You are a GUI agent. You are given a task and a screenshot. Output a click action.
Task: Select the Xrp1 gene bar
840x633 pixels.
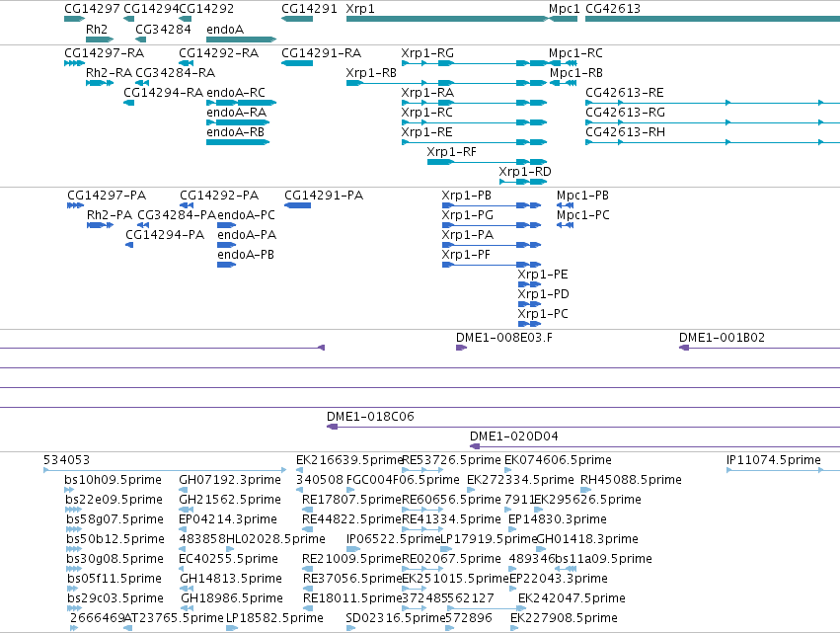coord(447,19)
